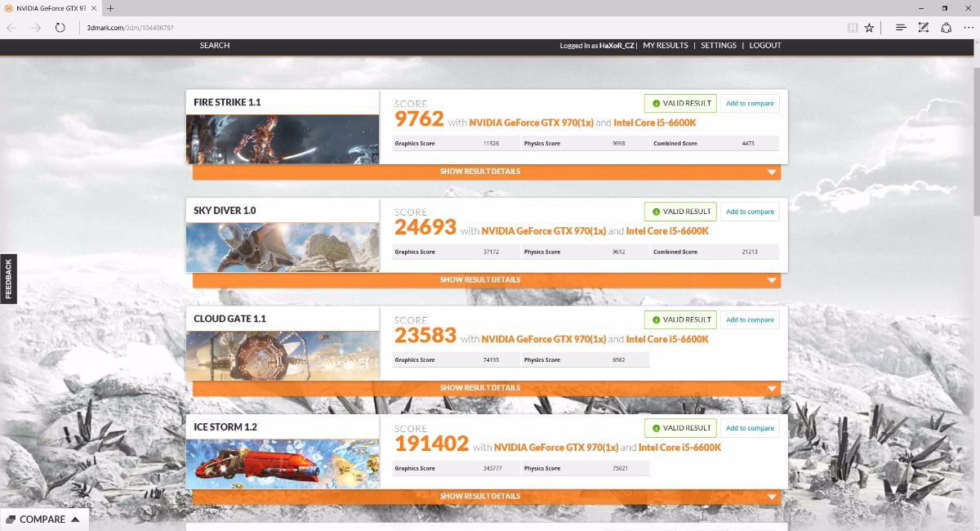The height and width of the screenshot is (531, 980).
Task: Click the Sky Diver benchmark thumbnail
Action: 283,248
